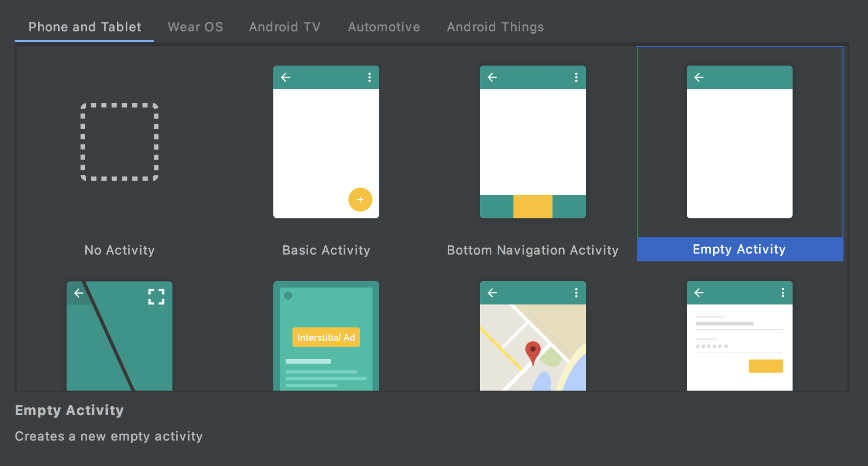The width and height of the screenshot is (868, 466).
Task: Click the back arrow in Empty Activity preview
Action: [x=699, y=77]
